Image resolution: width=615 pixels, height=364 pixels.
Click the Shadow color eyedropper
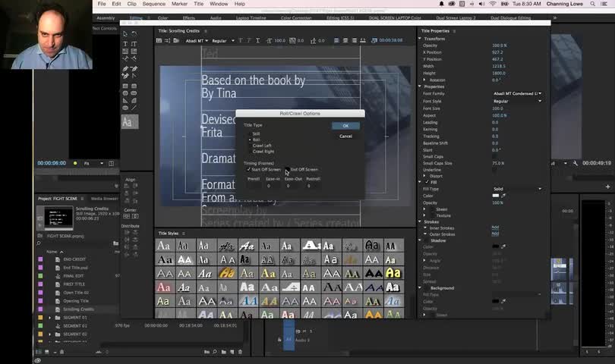pos(503,246)
